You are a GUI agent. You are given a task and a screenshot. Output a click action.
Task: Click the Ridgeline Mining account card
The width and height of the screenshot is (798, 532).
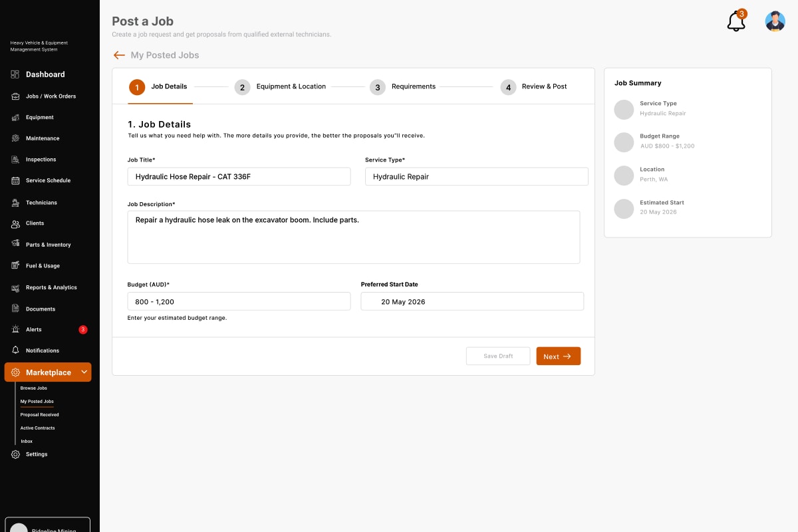pos(47,525)
